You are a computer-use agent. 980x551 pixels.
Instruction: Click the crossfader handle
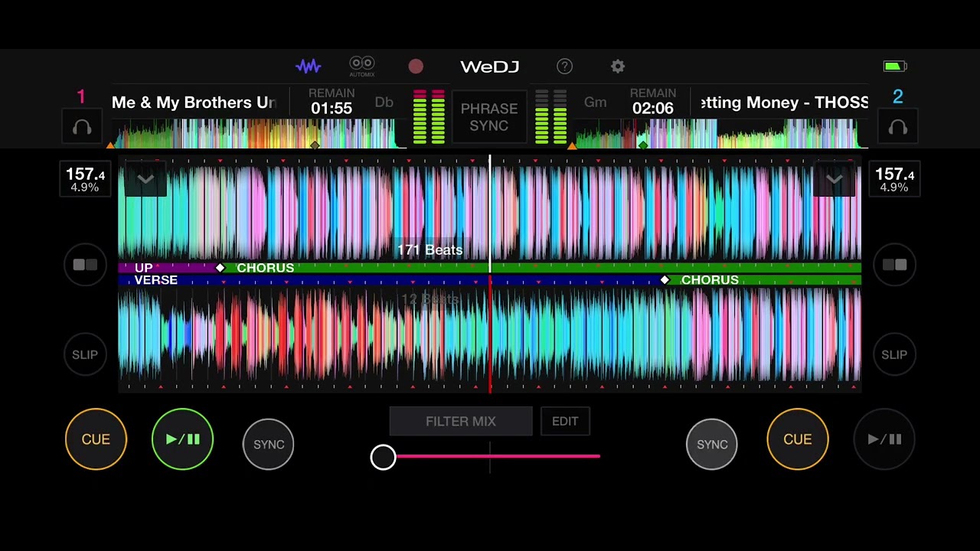pos(383,457)
